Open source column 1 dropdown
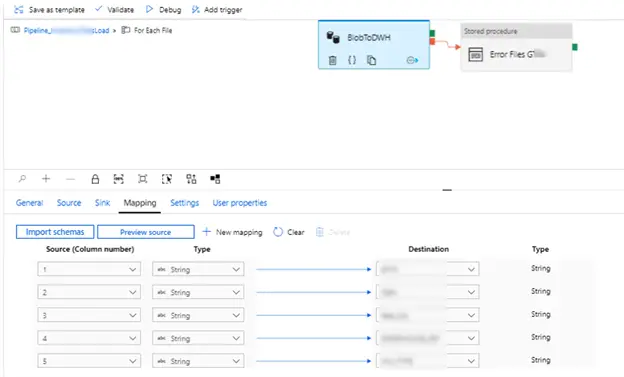 coord(89,269)
